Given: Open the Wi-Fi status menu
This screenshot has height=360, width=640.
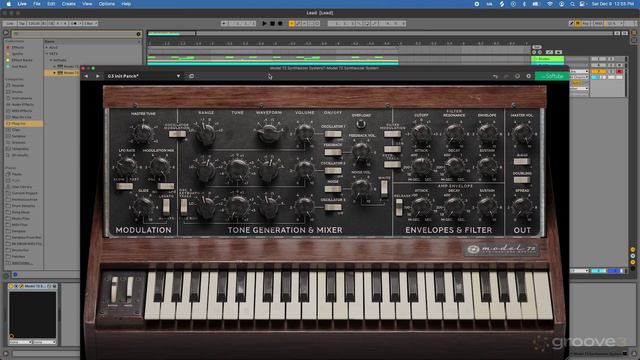Looking at the screenshot, I should pyautogui.click(x=550, y=4).
